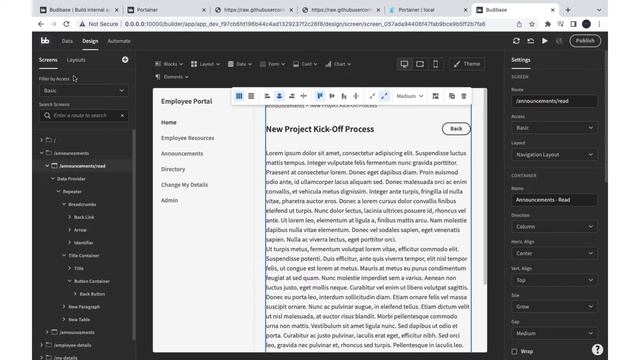Align container content horizontally right
The image size is (640, 360).
tap(291, 96)
